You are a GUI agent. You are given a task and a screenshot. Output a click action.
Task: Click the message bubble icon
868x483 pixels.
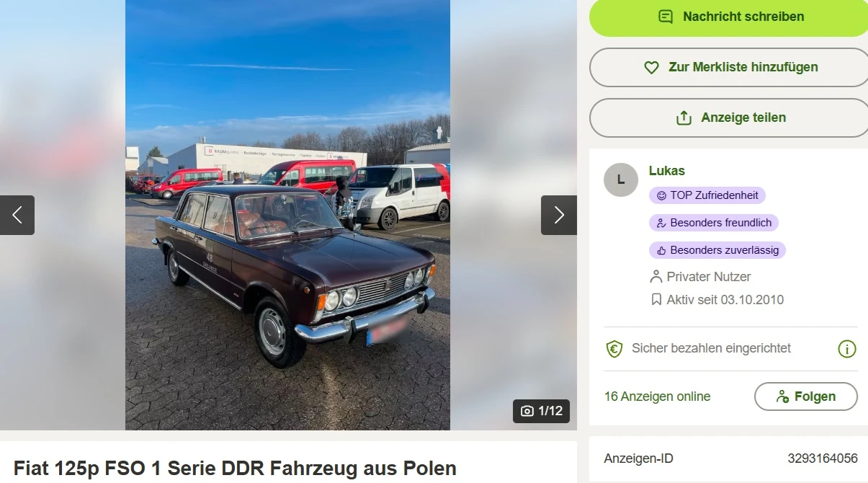point(666,17)
